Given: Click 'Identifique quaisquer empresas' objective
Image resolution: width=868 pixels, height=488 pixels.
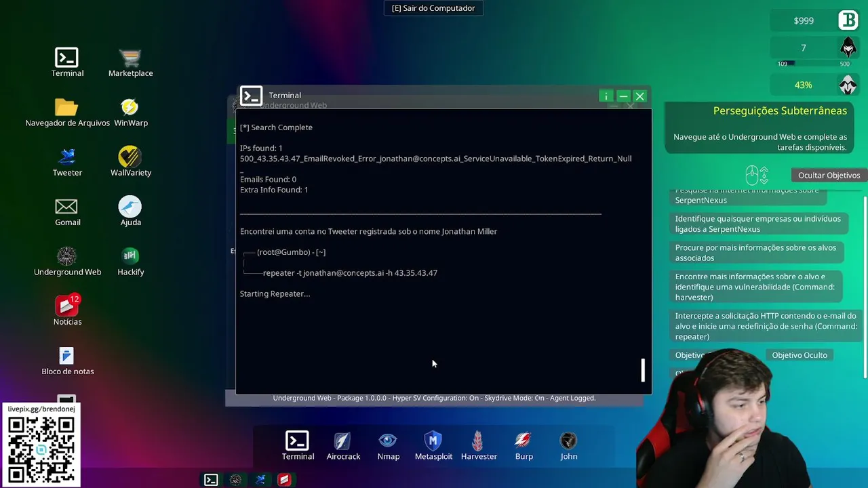Looking at the screenshot, I should 757,224.
